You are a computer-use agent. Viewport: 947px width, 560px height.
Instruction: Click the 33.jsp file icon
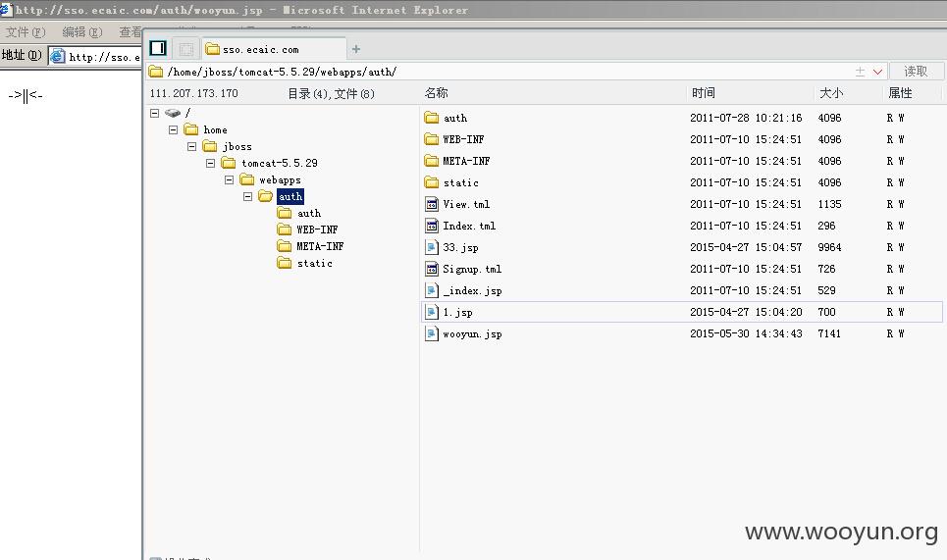coord(431,247)
